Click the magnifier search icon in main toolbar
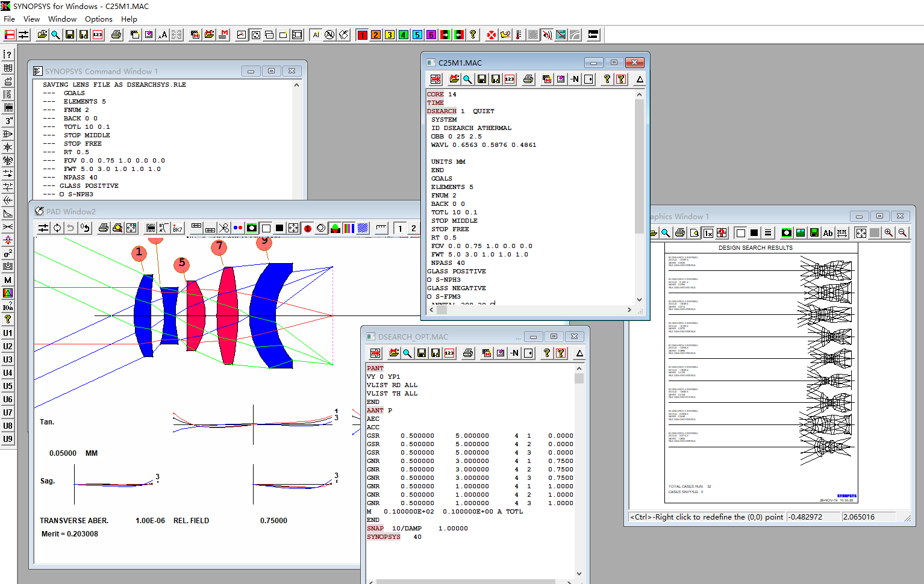Image resolution: width=924 pixels, height=584 pixels. click(x=55, y=35)
